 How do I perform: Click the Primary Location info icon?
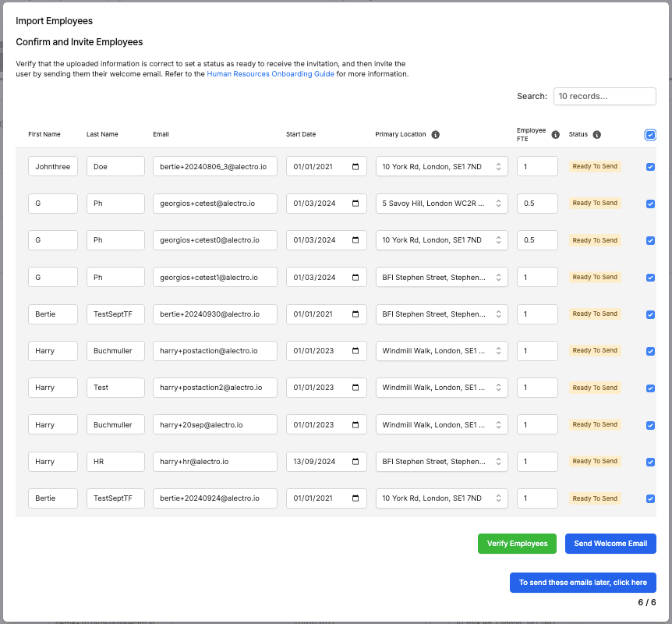pos(435,134)
